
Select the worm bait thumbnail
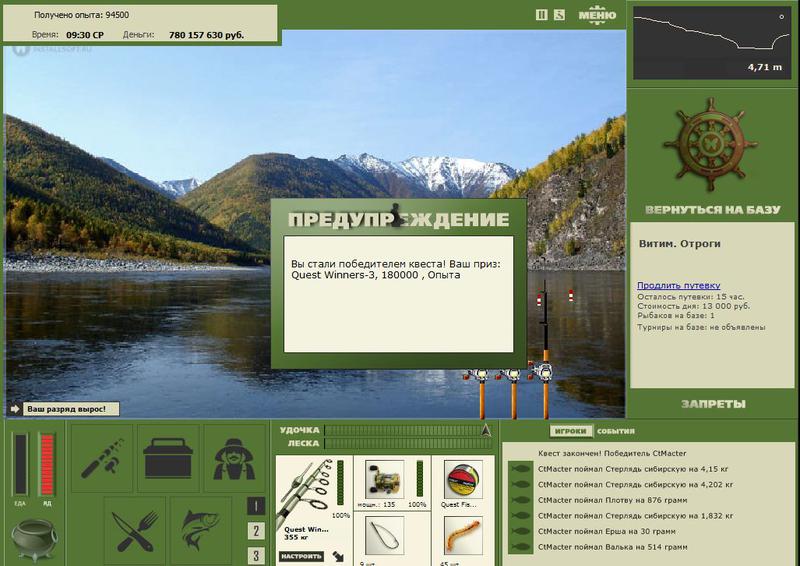[x=463, y=535]
